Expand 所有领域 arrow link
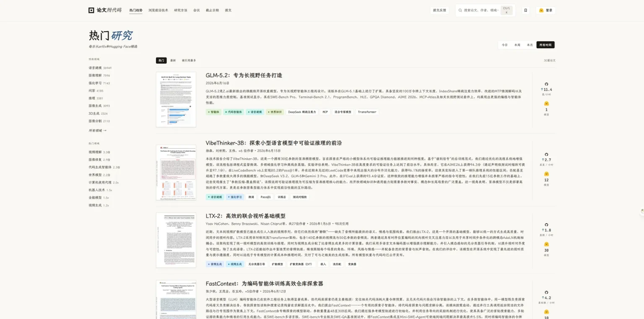The image size is (644, 319). point(97,131)
